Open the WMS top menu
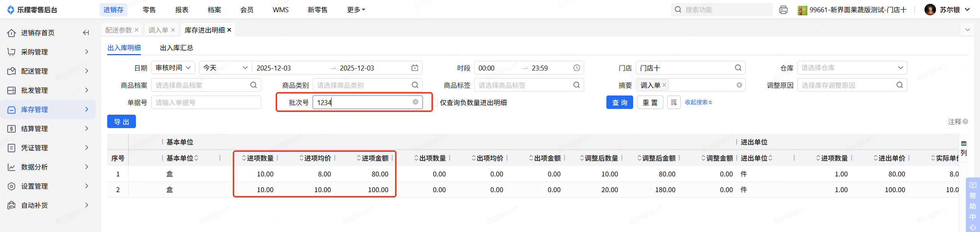This screenshot has width=980, height=232. click(x=281, y=10)
